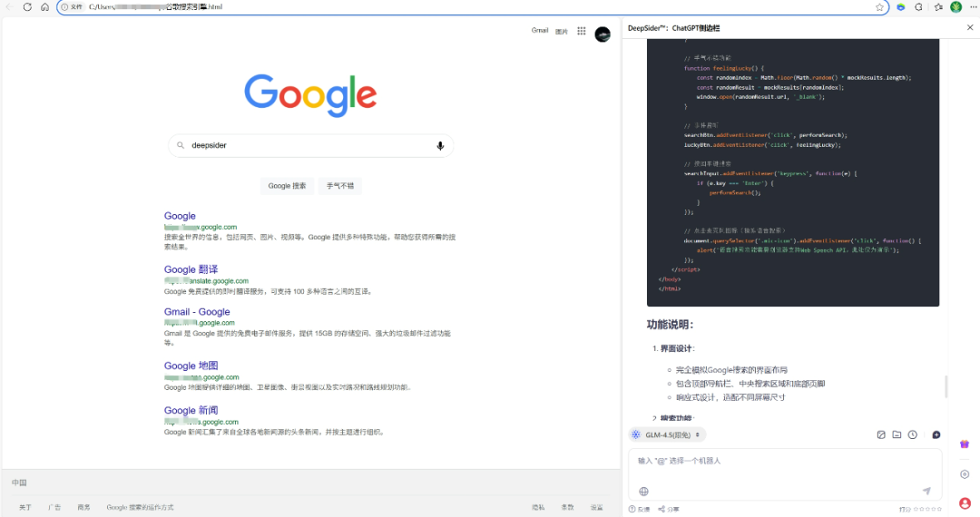Open Gmail link in top navigation
The image size is (980, 517).
coord(539,31)
